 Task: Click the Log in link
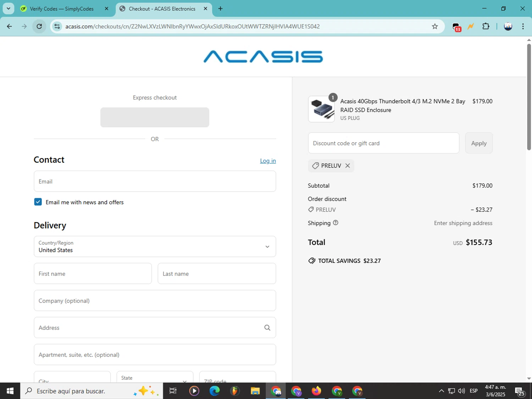[268, 161]
